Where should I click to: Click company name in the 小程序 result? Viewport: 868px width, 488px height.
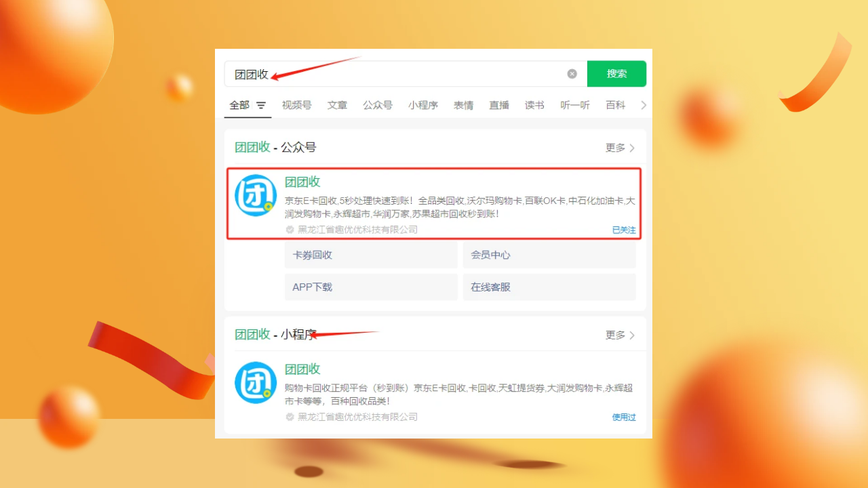(358, 417)
